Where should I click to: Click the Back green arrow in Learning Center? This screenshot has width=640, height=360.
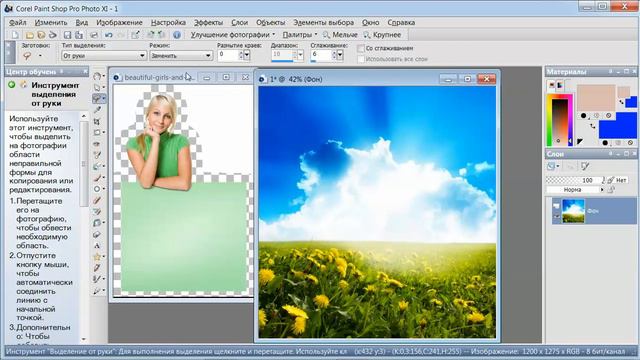pyautogui.click(x=11, y=85)
